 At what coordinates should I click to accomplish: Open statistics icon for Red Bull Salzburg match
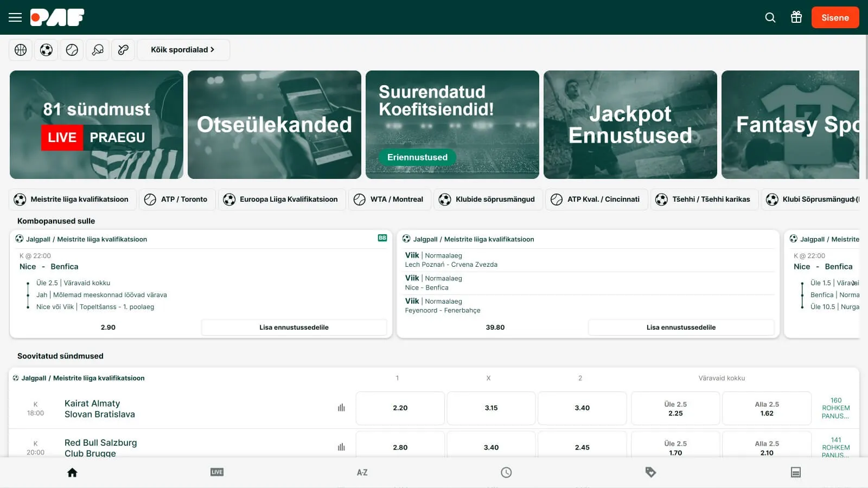(341, 447)
